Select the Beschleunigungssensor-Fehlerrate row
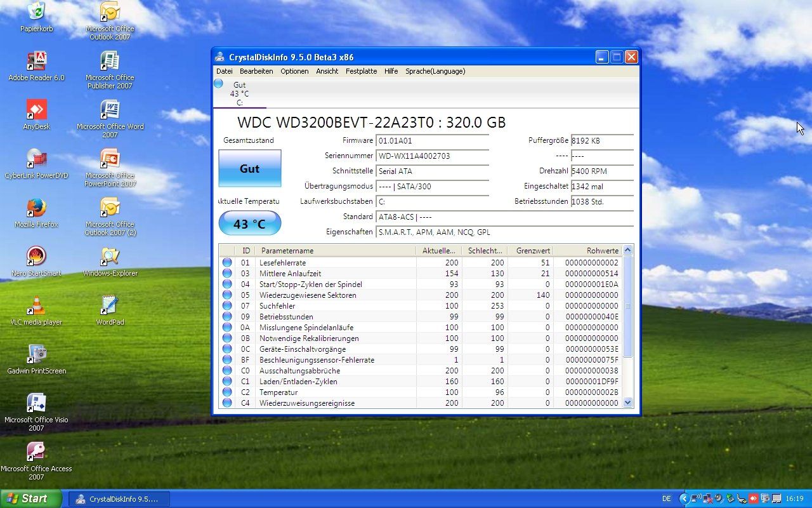 pyautogui.click(x=421, y=360)
